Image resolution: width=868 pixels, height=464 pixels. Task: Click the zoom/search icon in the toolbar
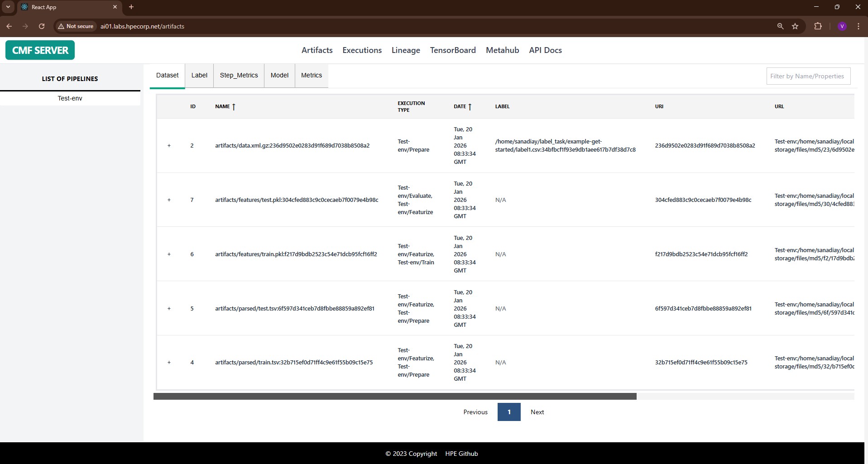point(780,26)
